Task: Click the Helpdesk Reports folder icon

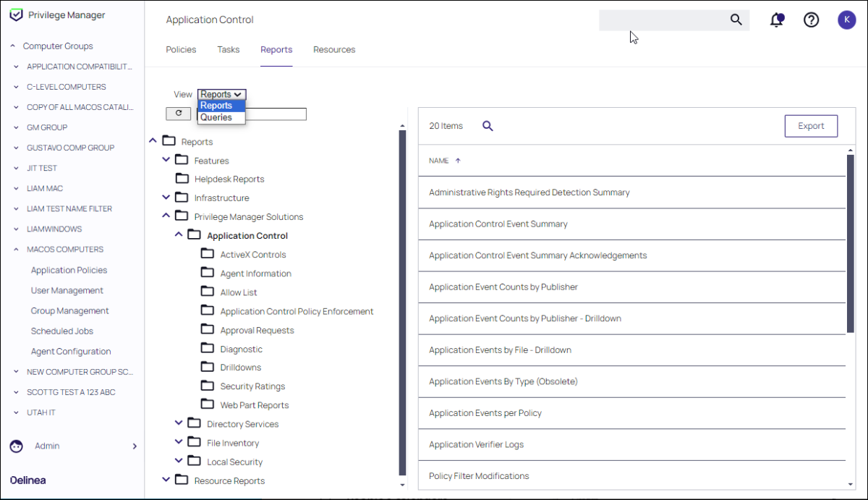Action: point(182,179)
